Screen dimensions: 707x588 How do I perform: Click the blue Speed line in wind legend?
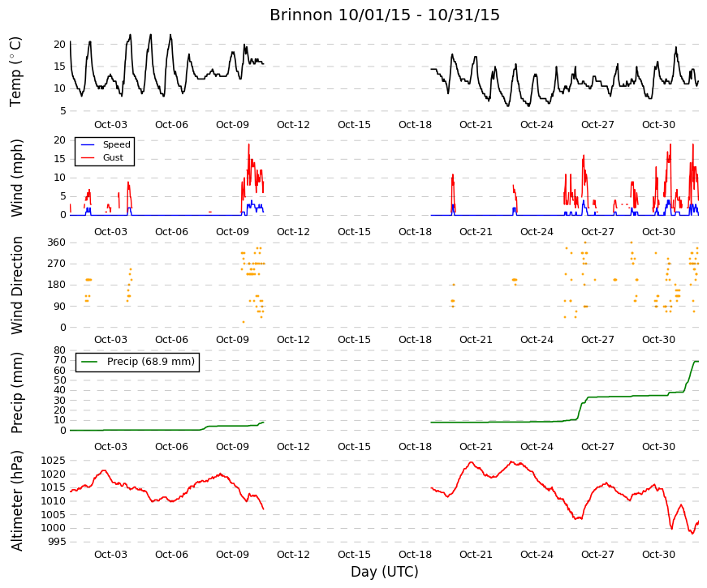coord(88,144)
